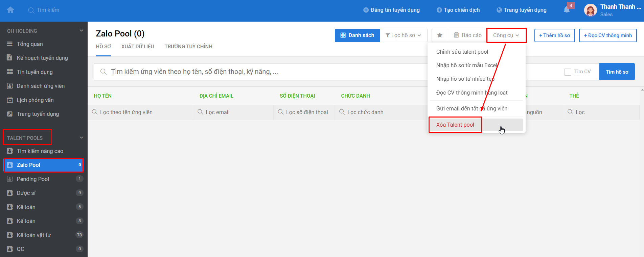The image size is (644, 257).
Task: Sort by CHỨC DANH column header
Action: (355, 96)
